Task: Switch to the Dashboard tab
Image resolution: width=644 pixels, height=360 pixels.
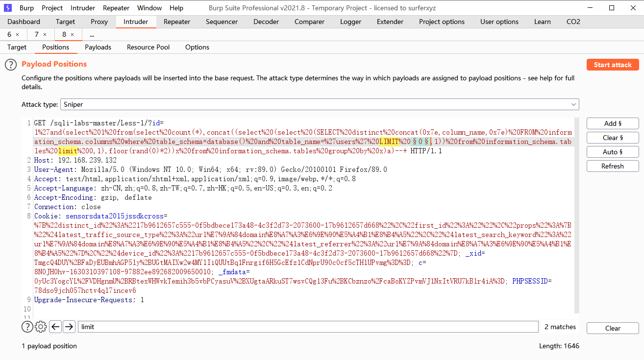Action: coord(24,22)
